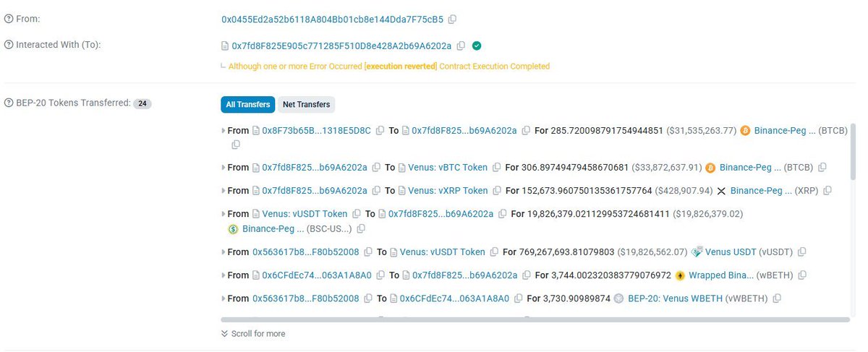Click the yellow wBETH token logo

click(680, 275)
